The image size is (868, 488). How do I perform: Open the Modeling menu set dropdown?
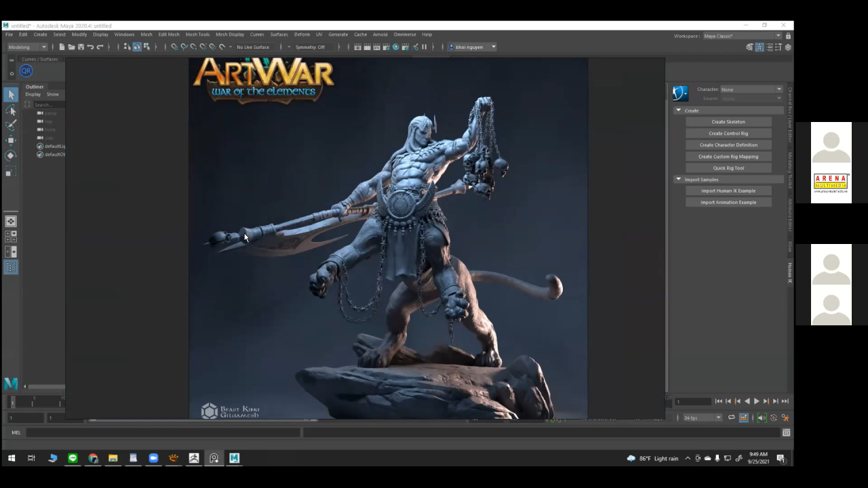[x=27, y=47]
